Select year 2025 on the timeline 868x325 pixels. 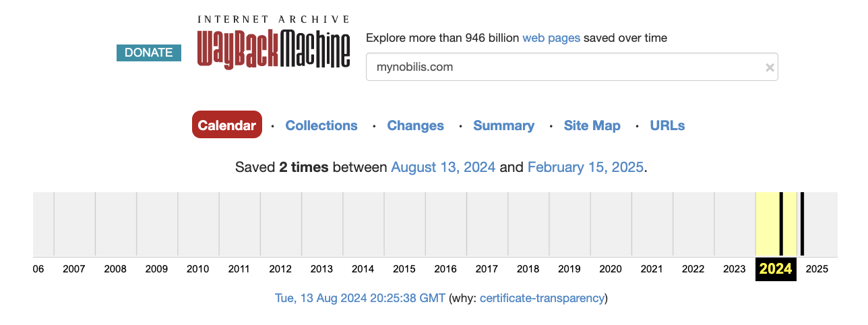(x=817, y=269)
